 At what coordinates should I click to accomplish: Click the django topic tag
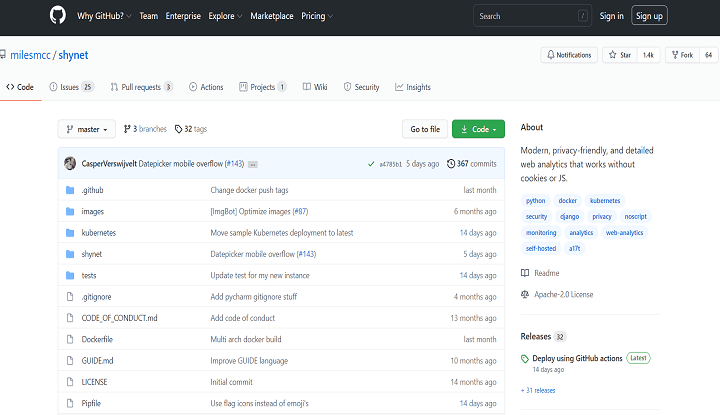pyautogui.click(x=569, y=217)
